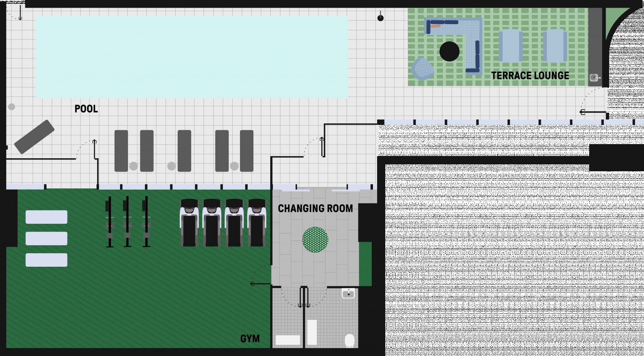Select the toilet in the bathroom
This screenshot has height=356, width=644.
pyautogui.click(x=350, y=340)
